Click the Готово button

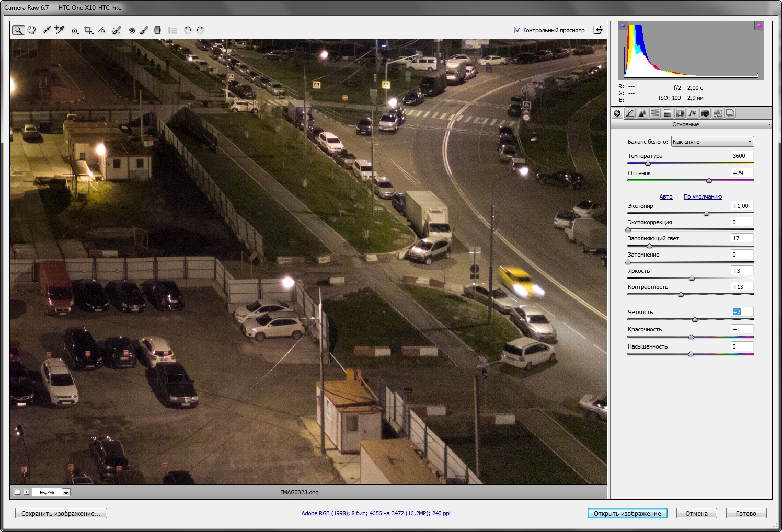pyautogui.click(x=746, y=513)
